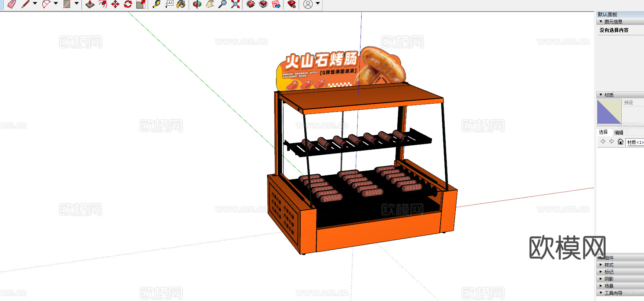Select the Rotate tool
The height and width of the screenshot is (301, 644).
(x=128, y=4)
